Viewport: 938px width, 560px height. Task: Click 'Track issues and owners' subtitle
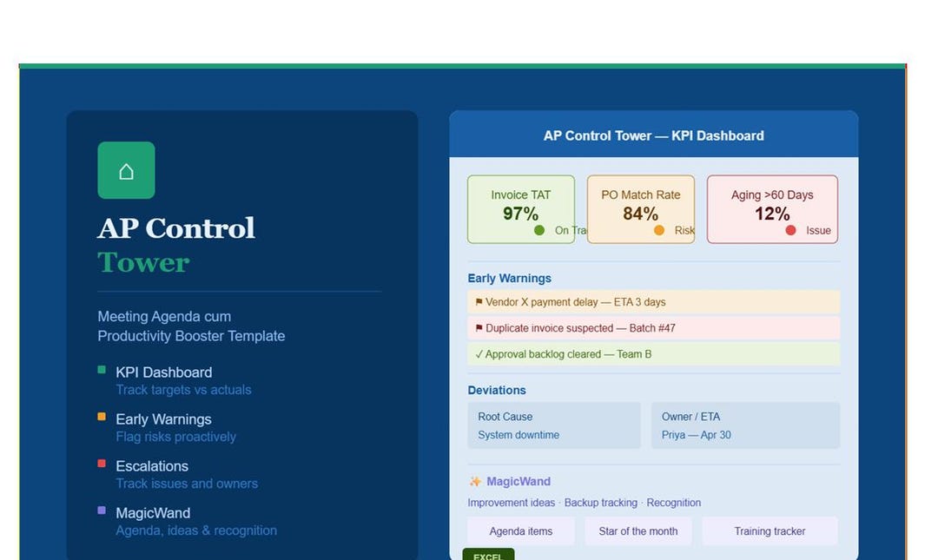pos(187,484)
